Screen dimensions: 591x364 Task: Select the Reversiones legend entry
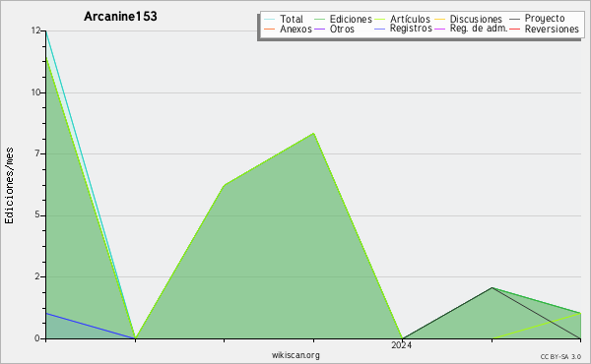(x=544, y=29)
